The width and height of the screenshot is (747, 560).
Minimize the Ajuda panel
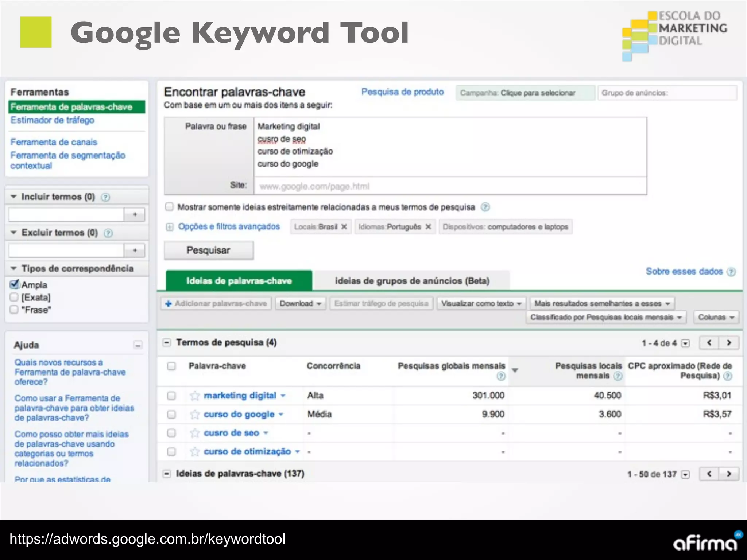138,345
